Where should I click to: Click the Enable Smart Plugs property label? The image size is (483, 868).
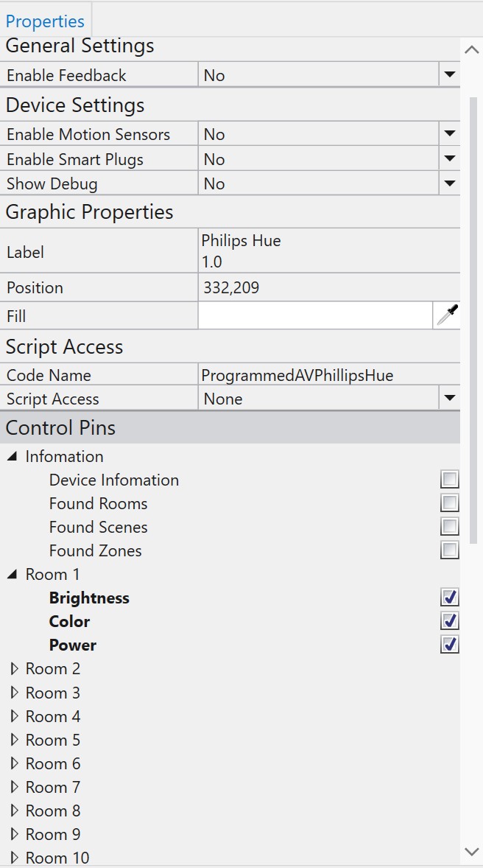(x=74, y=159)
